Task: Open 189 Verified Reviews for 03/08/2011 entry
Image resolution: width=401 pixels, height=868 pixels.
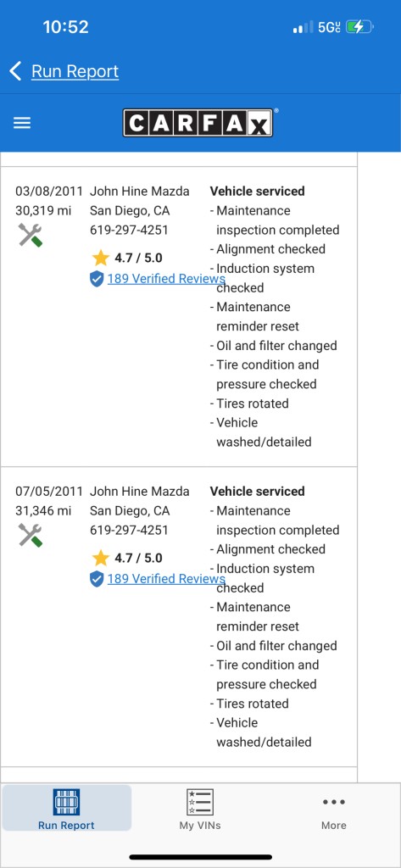Action: (x=166, y=278)
